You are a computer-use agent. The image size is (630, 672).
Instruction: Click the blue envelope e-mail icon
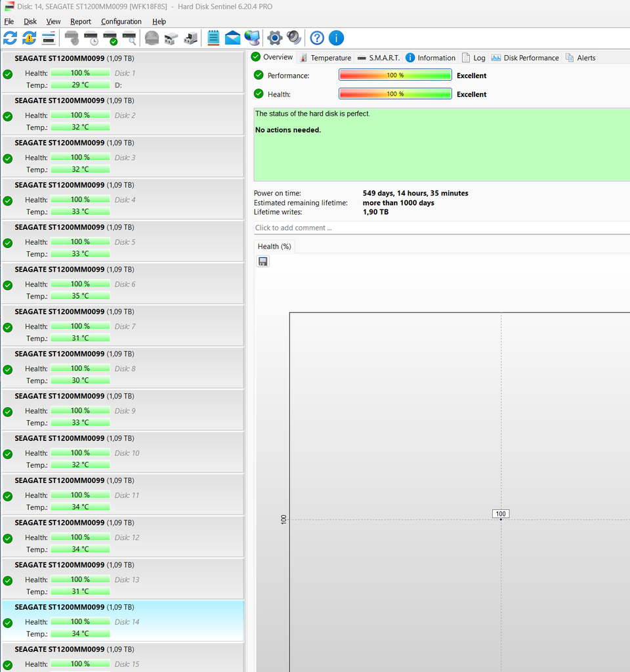click(233, 38)
